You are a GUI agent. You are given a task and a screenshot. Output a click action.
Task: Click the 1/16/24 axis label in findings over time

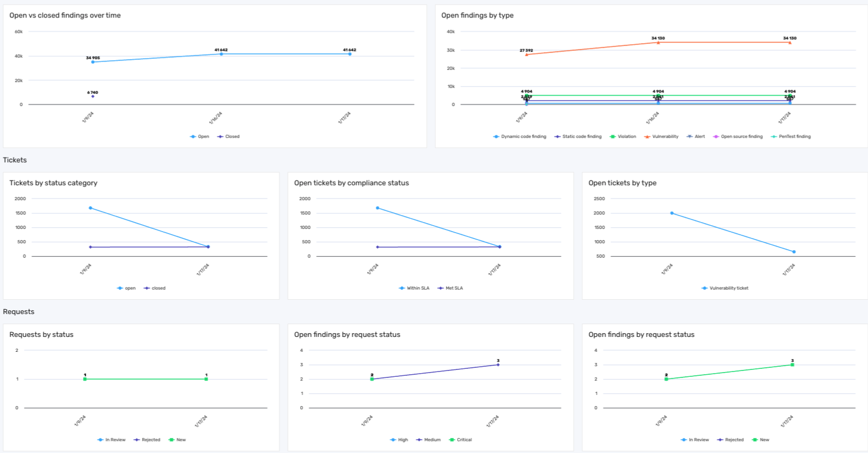tap(216, 118)
